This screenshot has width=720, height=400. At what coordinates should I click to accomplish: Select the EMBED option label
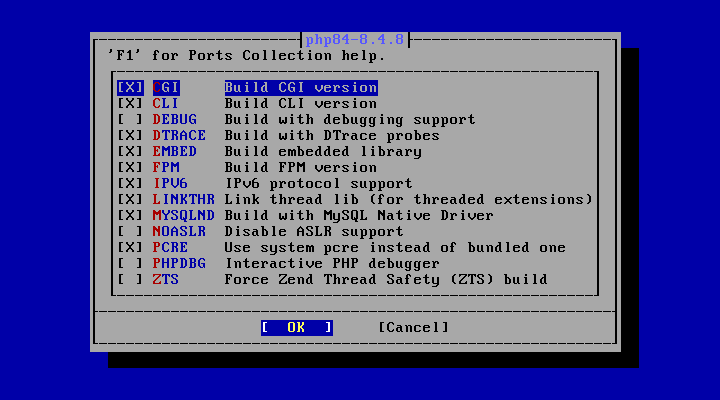pos(174,152)
